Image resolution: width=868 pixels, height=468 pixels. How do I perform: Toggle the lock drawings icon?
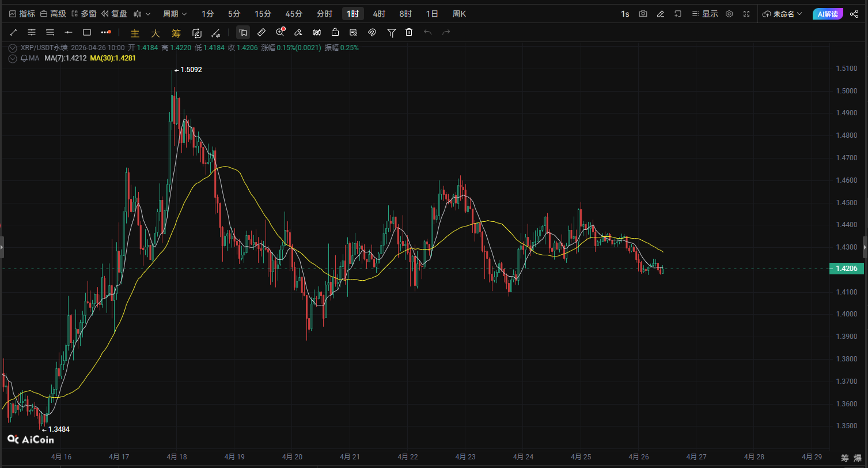coord(335,32)
